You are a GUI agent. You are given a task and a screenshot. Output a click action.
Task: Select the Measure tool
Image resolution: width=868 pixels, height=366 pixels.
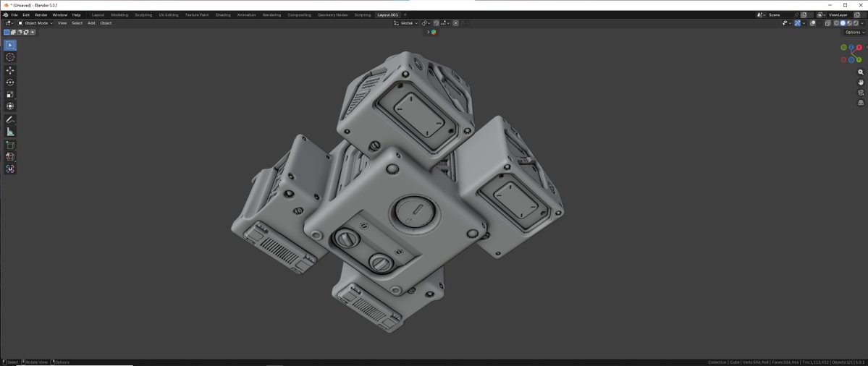click(10, 132)
